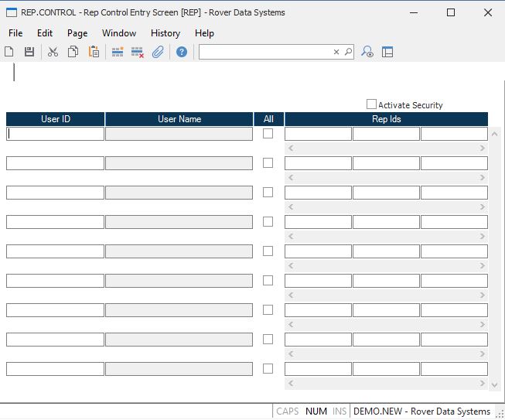505x420 pixels.
Task: Click the Paste clipboard icon
Action: click(94, 52)
